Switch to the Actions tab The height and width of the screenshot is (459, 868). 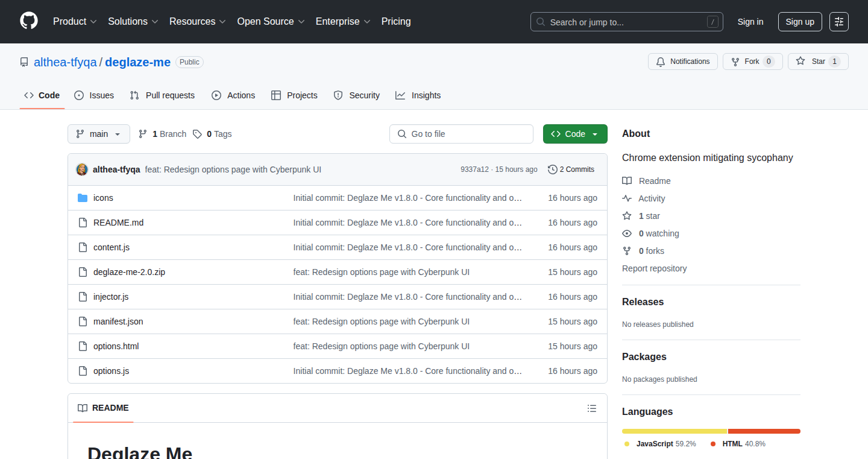[233, 95]
